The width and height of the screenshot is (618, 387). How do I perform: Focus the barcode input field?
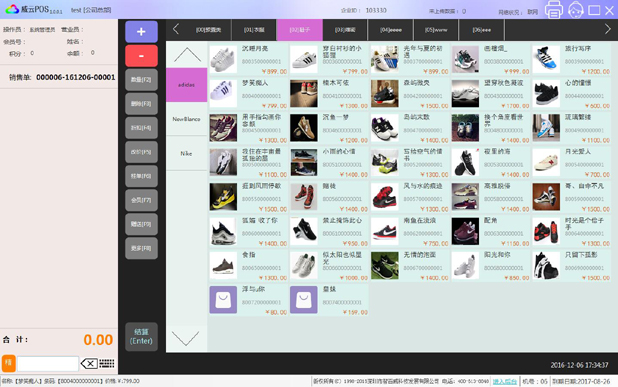(x=48, y=363)
